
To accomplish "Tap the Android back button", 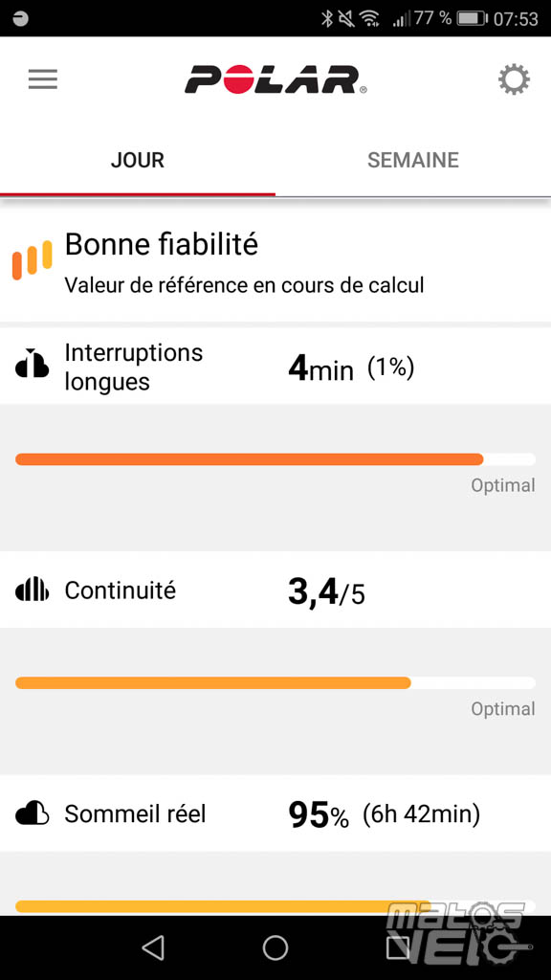I will pos(153,947).
